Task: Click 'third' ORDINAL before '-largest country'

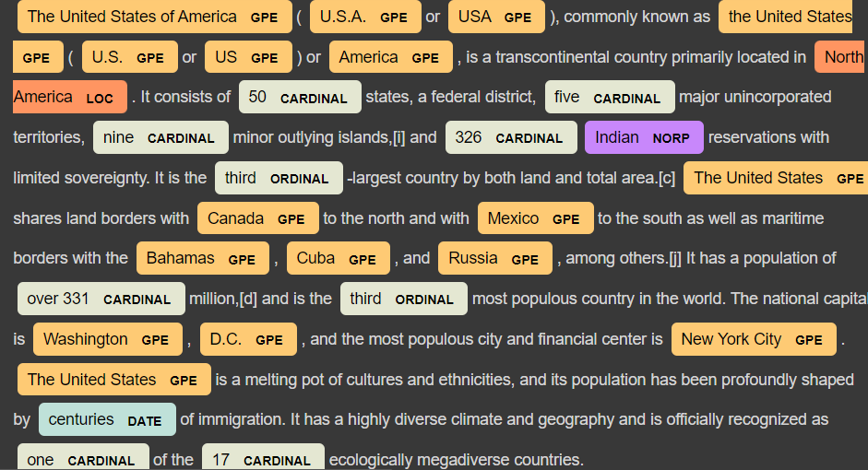Action: [x=279, y=178]
